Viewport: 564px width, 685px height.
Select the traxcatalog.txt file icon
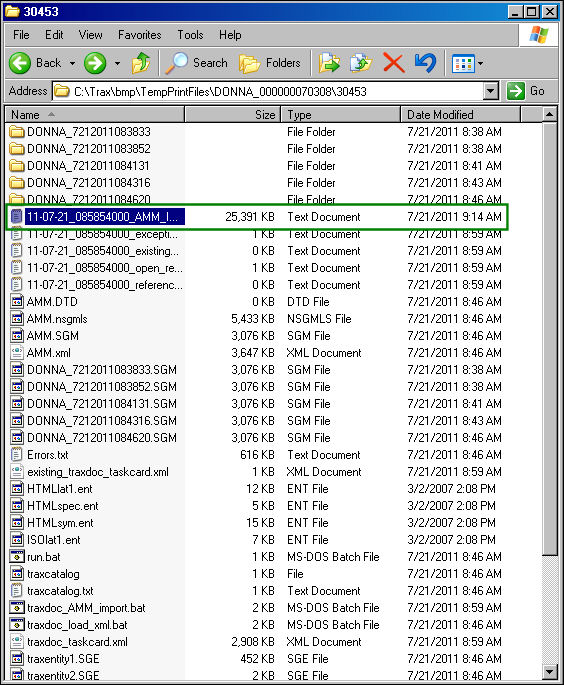(x=17, y=591)
